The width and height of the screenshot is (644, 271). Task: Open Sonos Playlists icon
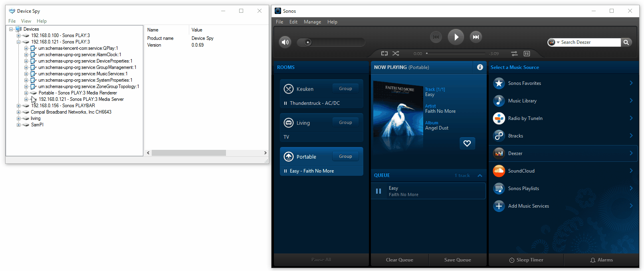pos(499,189)
